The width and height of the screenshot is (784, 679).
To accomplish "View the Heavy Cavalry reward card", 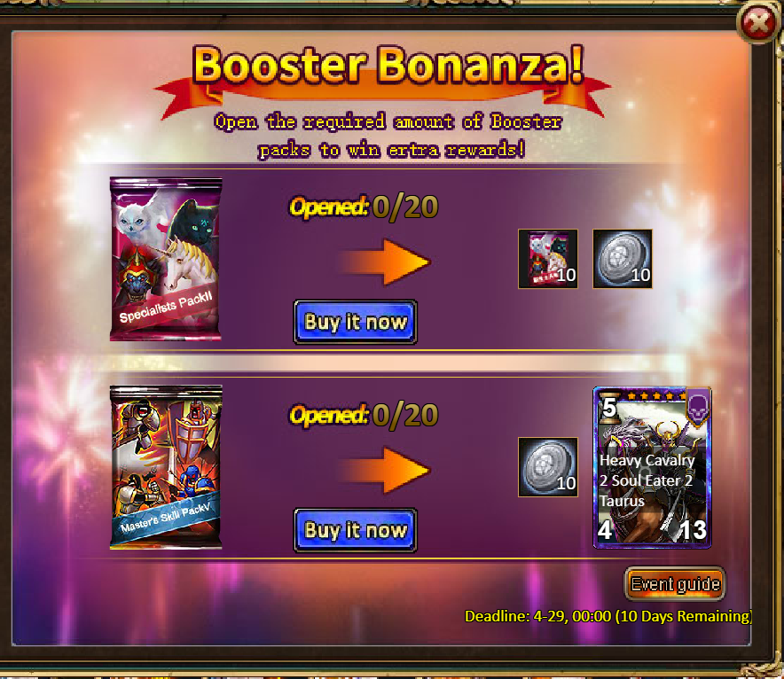I will coord(652,468).
